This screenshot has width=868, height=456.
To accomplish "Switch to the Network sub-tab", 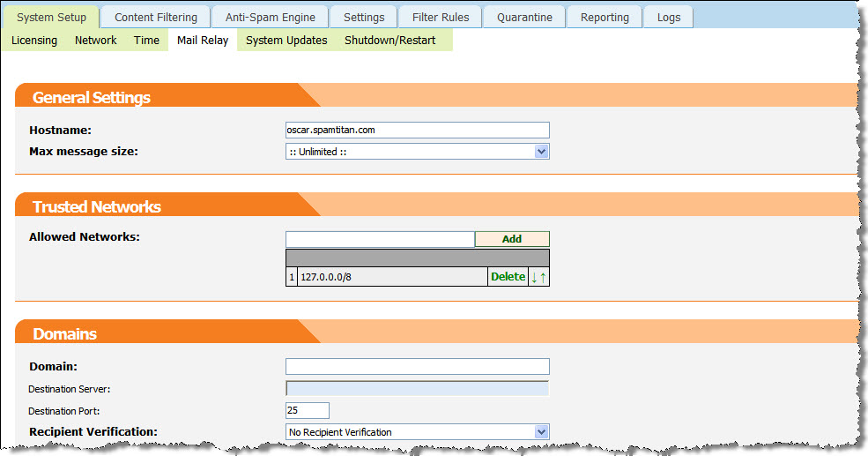I will (95, 40).
